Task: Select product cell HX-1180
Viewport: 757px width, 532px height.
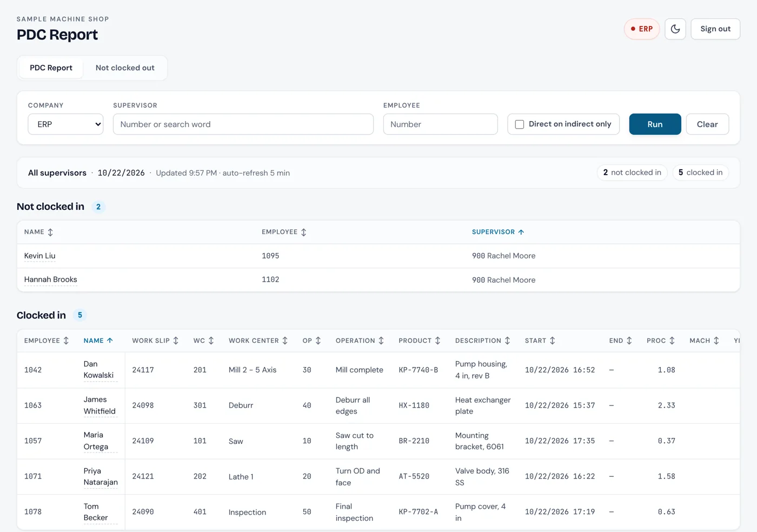Action: 414,405
